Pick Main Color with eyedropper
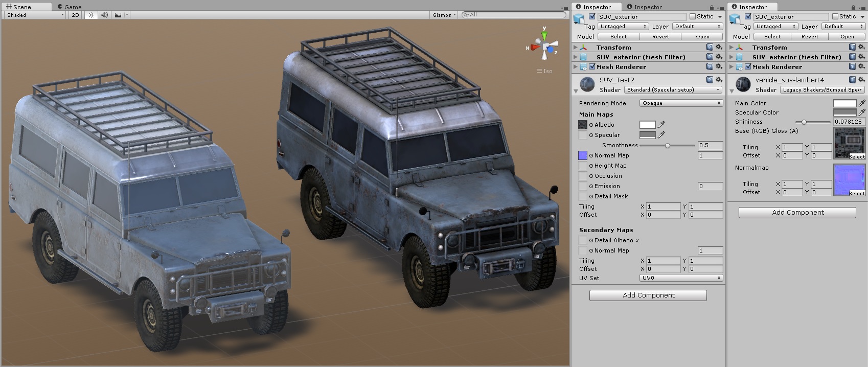 [862, 103]
